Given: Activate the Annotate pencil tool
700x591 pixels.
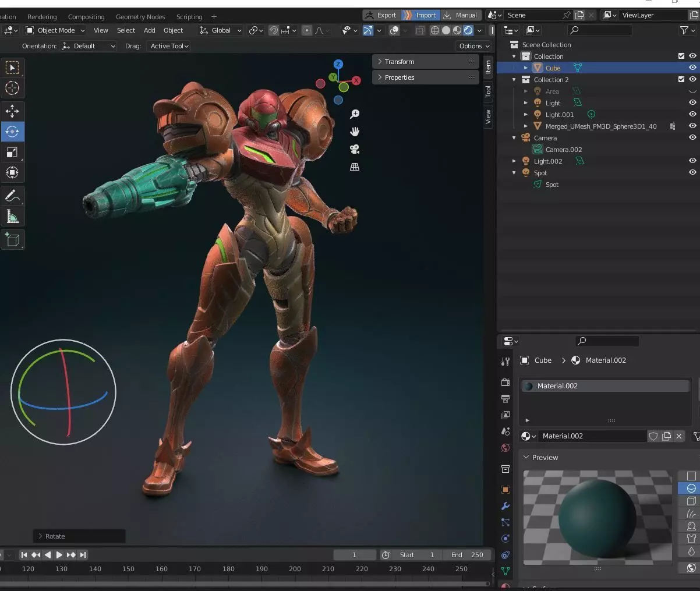Looking at the screenshot, I should (x=12, y=196).
